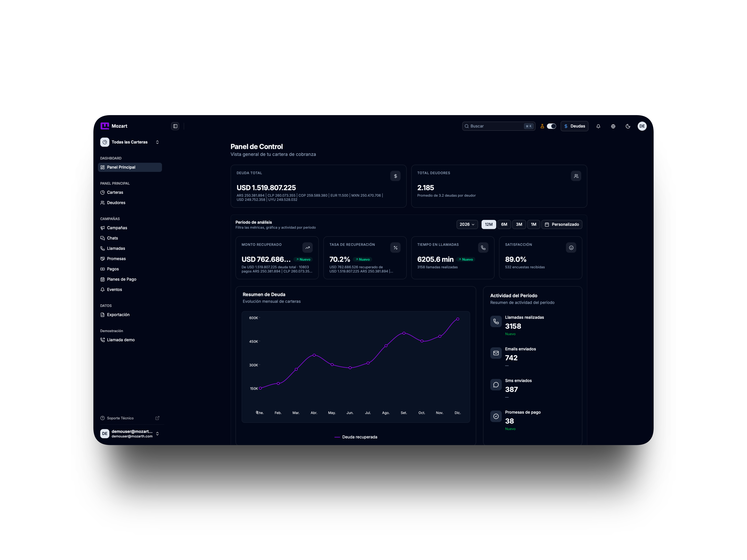Click the USD 1.519.807.225 total value
The height and width of the screenshot is (560, 747).
pyautogui.click(x=266, y=188)
